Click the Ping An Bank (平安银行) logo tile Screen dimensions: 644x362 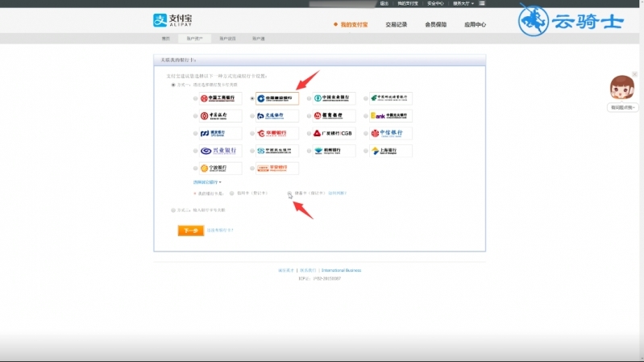coord(277,168)
